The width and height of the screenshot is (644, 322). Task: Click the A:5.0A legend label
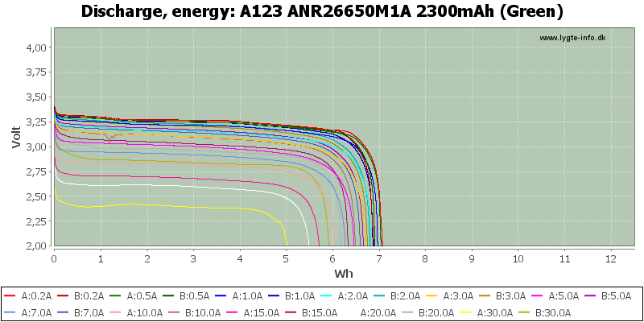(x=564, y=295)
